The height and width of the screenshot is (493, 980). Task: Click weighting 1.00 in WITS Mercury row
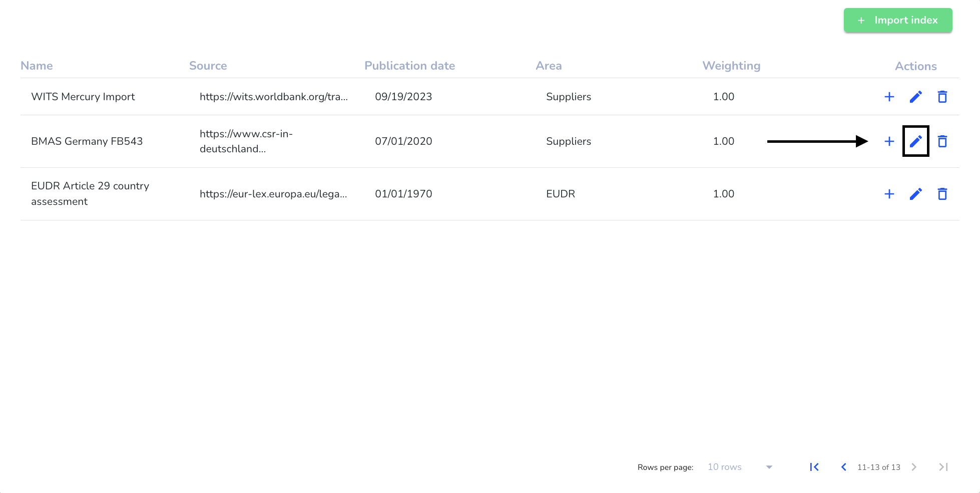click(724, 97)
